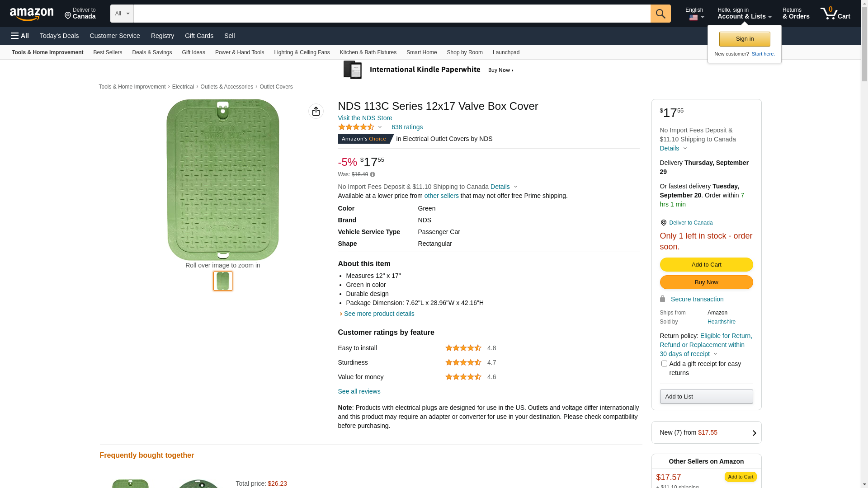Click the info icon next to Was price
The image size is (868, 488).
pos(373,174)
